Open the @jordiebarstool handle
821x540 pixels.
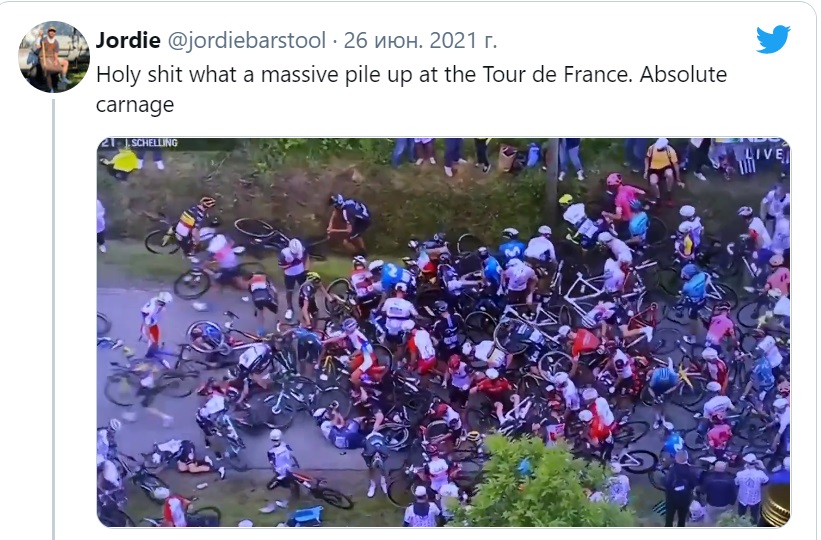click(x=247, y=40)
